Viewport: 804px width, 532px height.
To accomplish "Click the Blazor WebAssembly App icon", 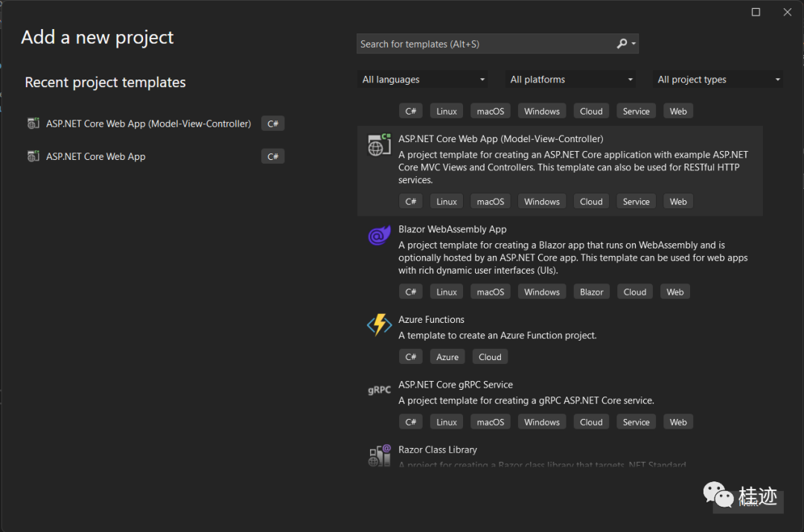I will (x=380, y=236).
